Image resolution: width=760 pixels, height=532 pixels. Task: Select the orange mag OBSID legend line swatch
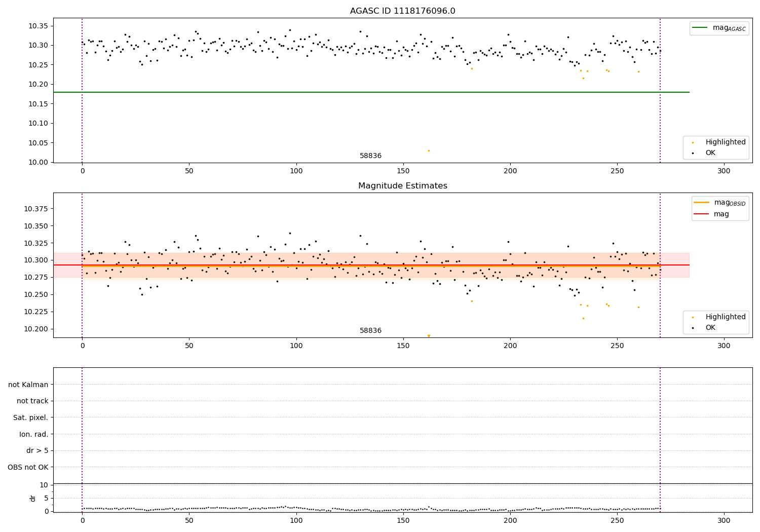point(701,203)
